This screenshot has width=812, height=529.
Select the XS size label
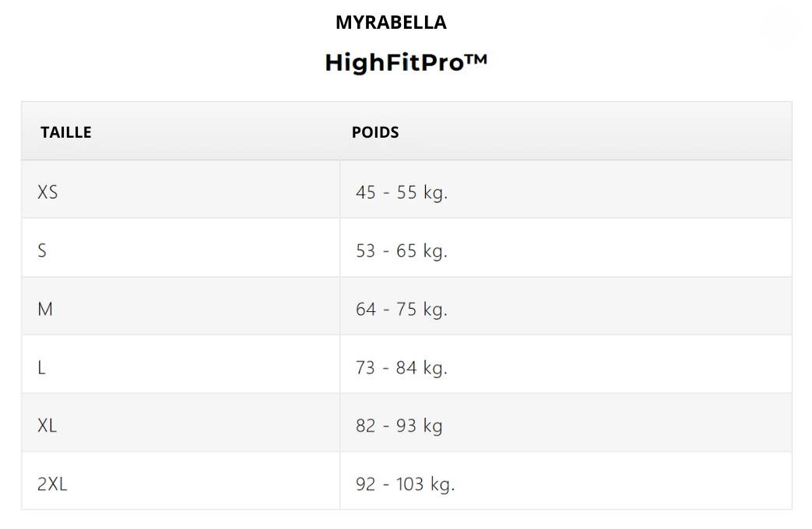point(47,191)
